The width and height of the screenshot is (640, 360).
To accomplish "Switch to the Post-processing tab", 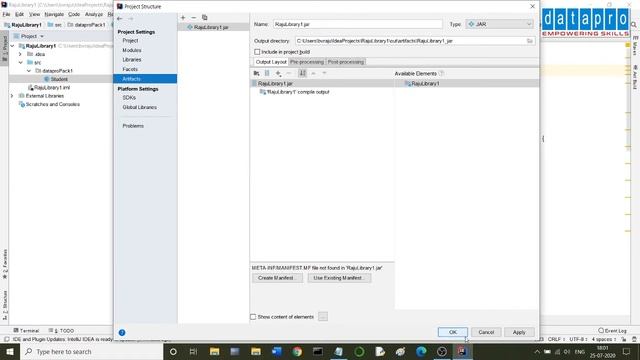I will pyautogui.click(x=346, y=62).
